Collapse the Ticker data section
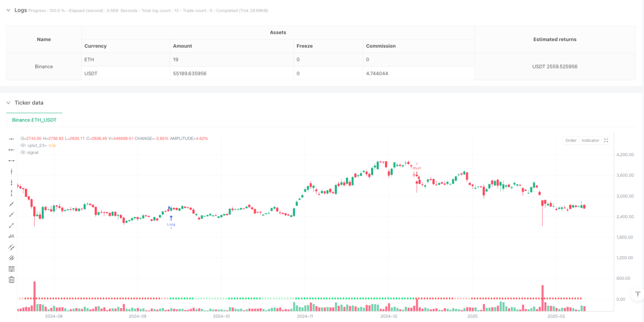The height and width of the screenshot is (322, 644). point(8,103)
